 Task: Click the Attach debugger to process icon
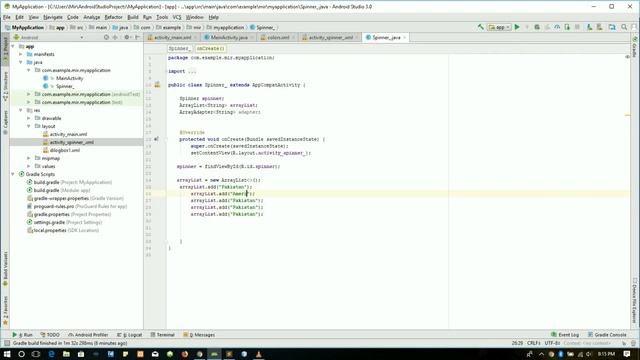tap(567, 27)
